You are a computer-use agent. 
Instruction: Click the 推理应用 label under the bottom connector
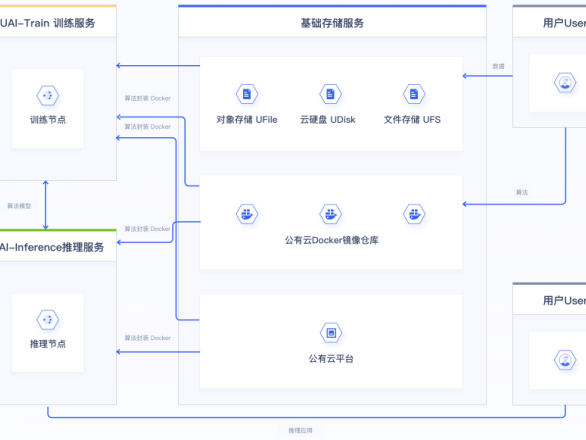point(300,431)
